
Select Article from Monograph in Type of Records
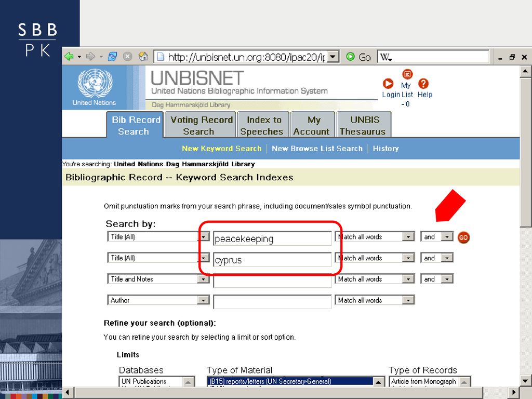pyautogui.click(x=423, y=381)
